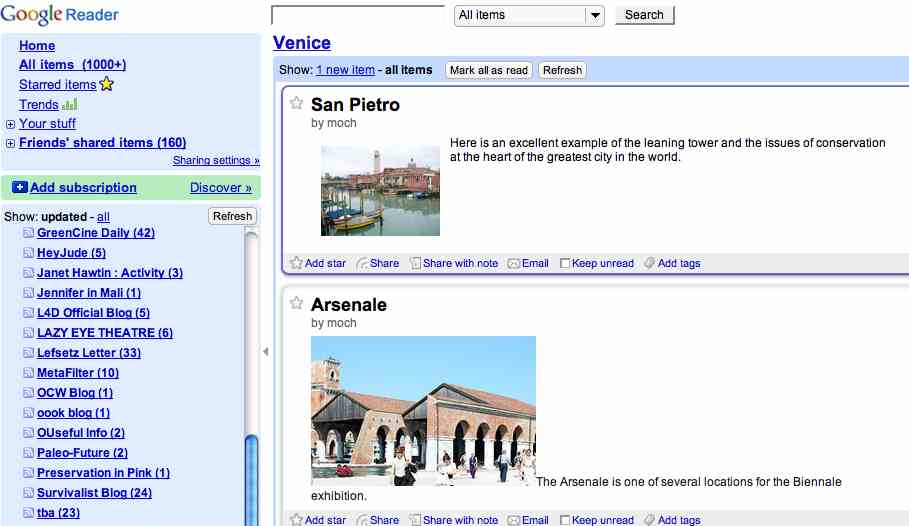Expand the Your stuff section
The image size is (909, 526).
(10, 124)
